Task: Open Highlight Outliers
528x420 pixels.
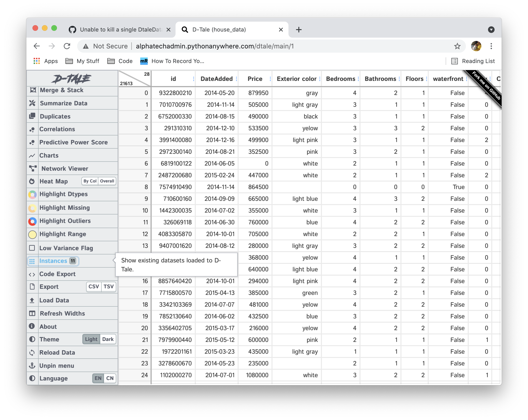Action: click(x=65, y=221)
